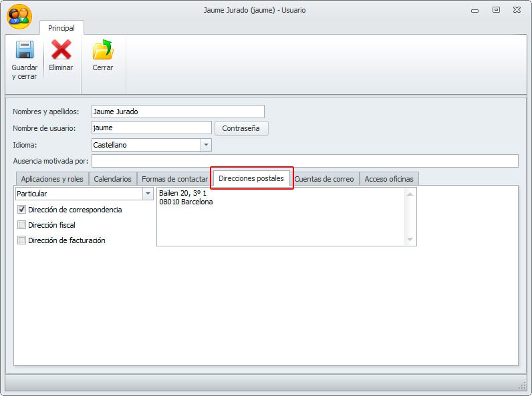This screenshot has height=396, width=532.
Task: Enable the Dirección fiscal checkbox
Action: (x=21, y=225)
